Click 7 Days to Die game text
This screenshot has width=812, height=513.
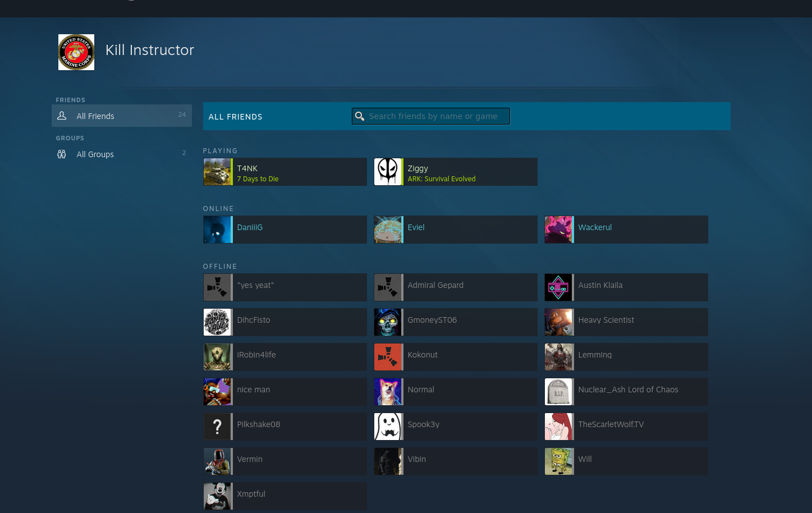click(x=258, y=179)
